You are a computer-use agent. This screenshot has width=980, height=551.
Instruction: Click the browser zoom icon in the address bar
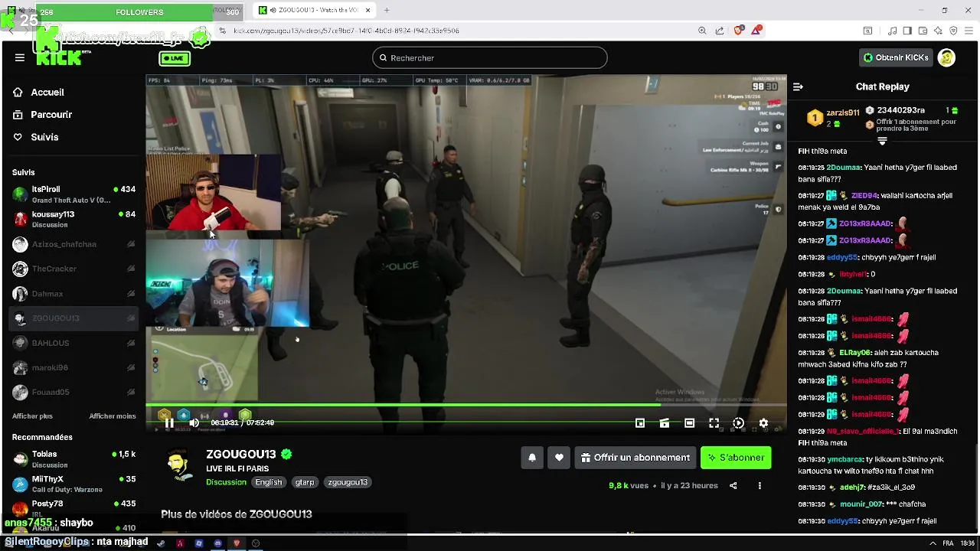[702, 31]
